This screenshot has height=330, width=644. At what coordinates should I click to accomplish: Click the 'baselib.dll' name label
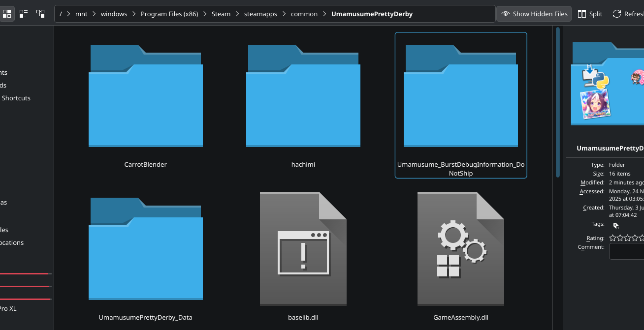pos(303,317)
